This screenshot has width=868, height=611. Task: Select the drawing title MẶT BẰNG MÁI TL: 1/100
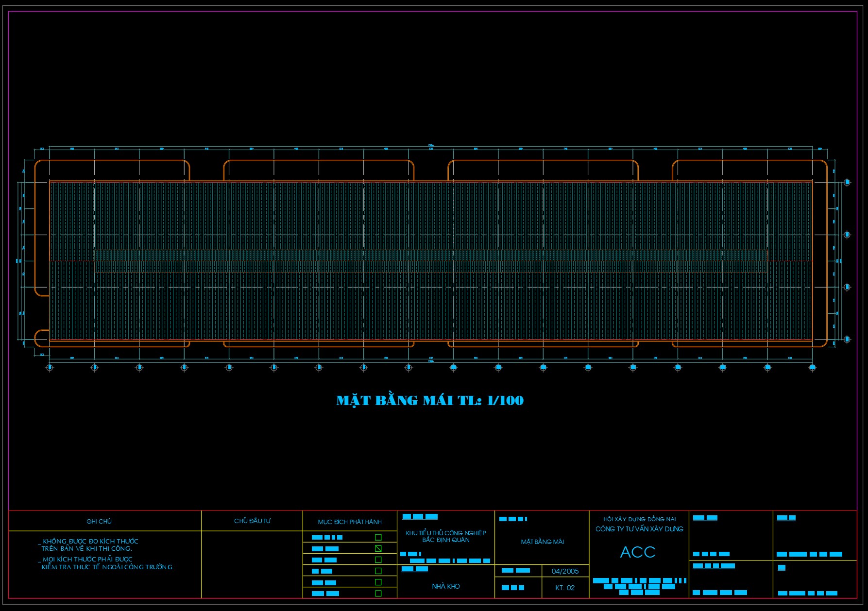(x=430, y=400)
